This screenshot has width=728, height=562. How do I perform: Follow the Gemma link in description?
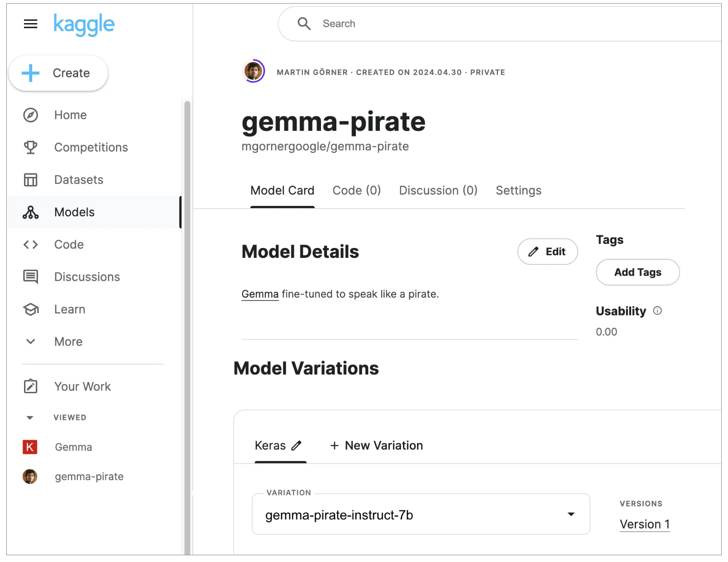[260, 294]
